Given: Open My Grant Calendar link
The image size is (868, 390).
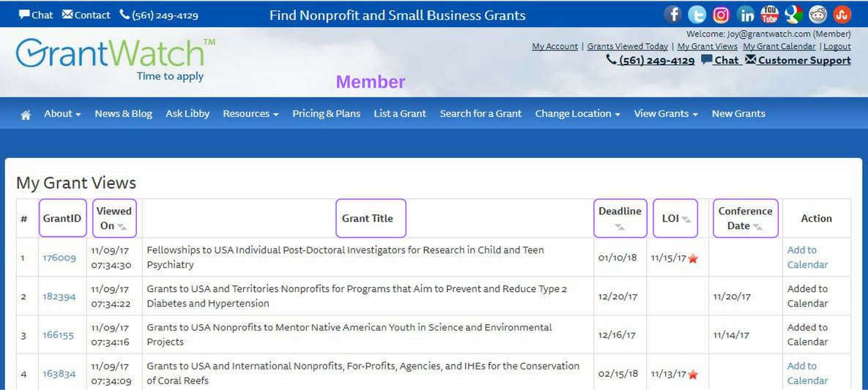Looking at the screenshot, I should (779, 47).
